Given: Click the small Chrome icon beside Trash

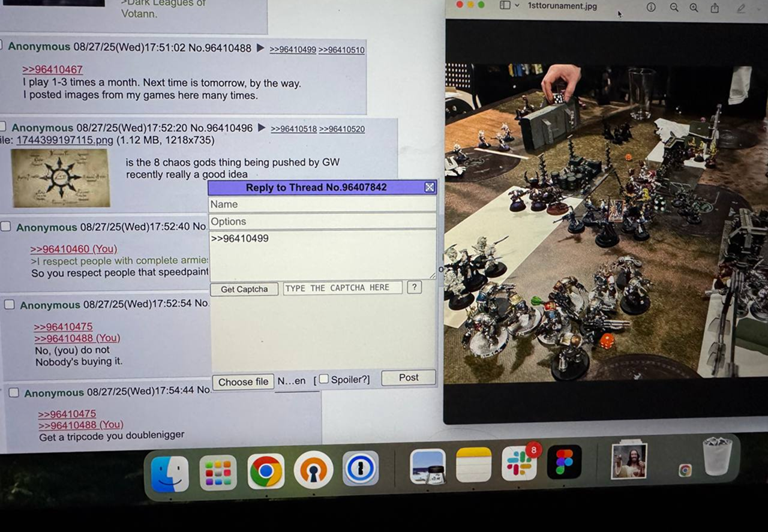Looking at the screenshot, I should coord(685,470).
